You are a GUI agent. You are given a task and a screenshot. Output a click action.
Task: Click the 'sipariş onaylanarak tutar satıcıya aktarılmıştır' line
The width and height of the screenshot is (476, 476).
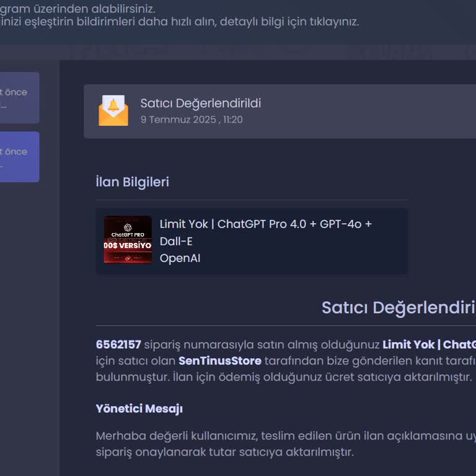(224, 452)
